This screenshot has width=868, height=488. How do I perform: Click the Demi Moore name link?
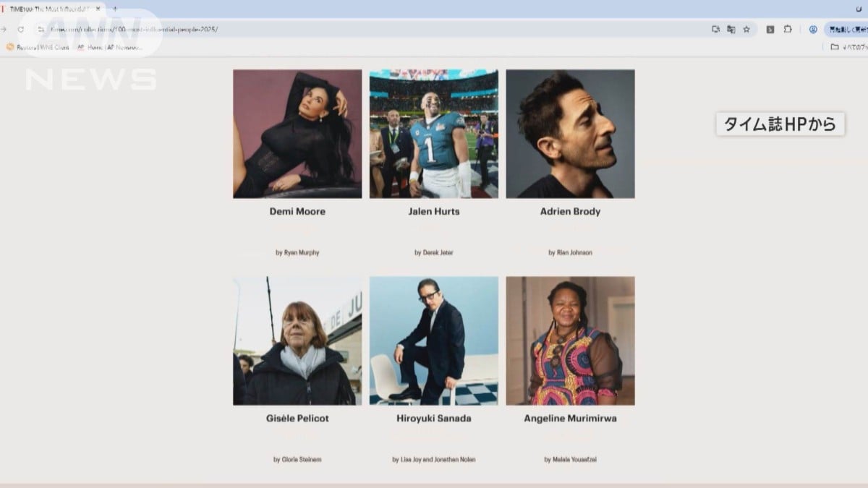(297, 212)
